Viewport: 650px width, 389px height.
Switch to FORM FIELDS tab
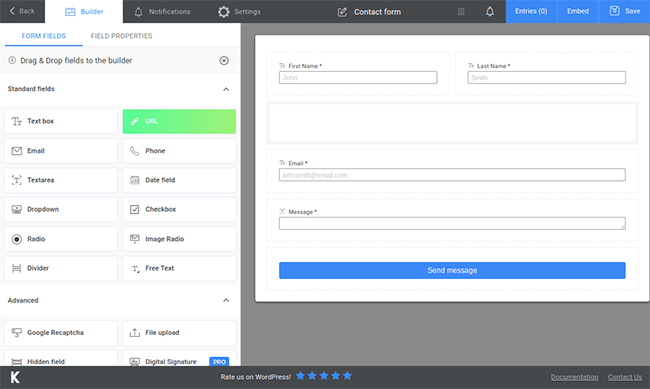[44, 36]
